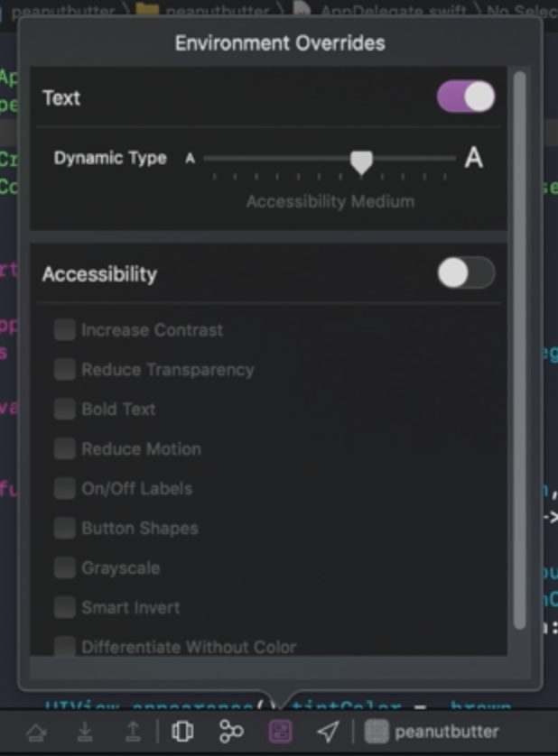The width and height of the screenshot is (558, 756).
Task: Tick the Grayscale checkbox
Action: click(64, 568)
